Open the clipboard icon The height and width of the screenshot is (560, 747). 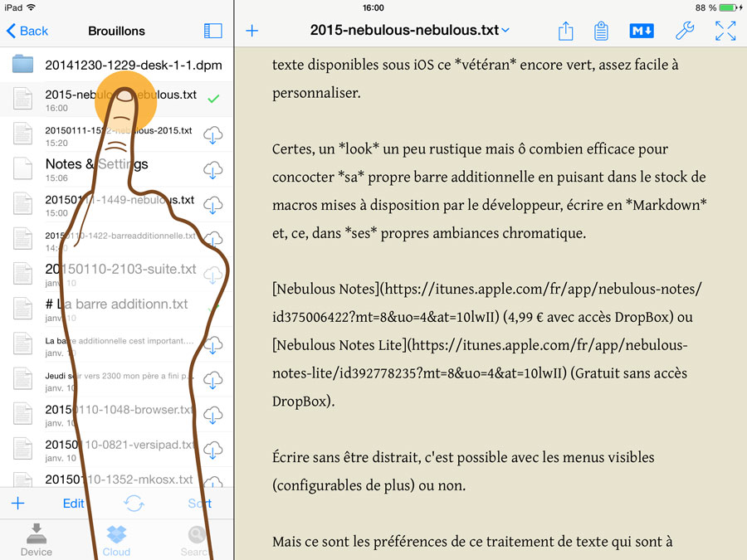[601, 31]
